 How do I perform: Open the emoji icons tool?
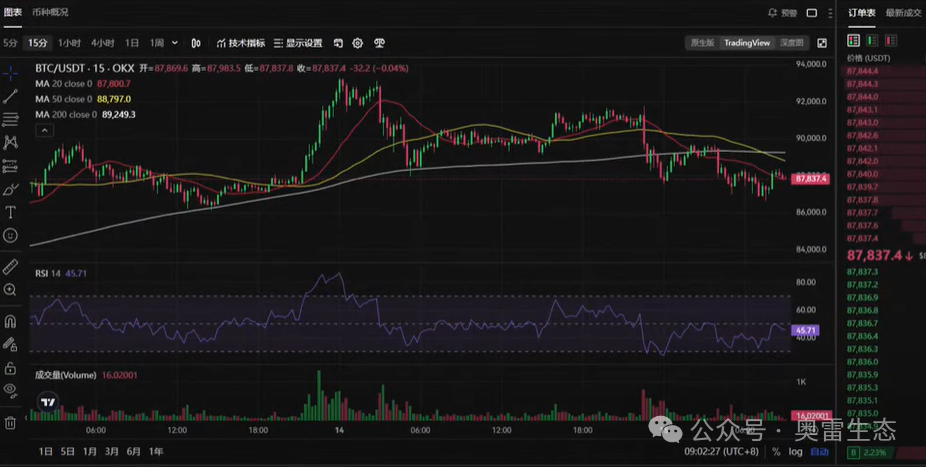click(10, 236)
